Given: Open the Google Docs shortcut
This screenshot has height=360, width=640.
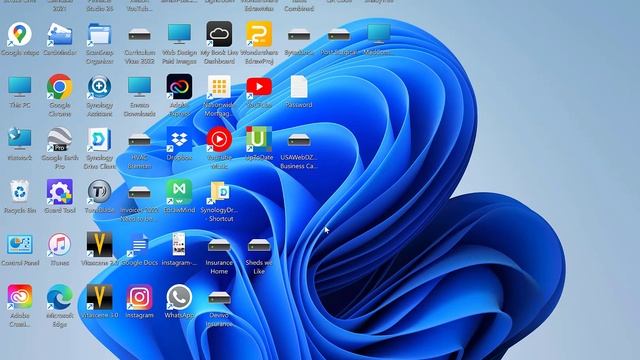Looking at the screenshot, I should (139, 244).
